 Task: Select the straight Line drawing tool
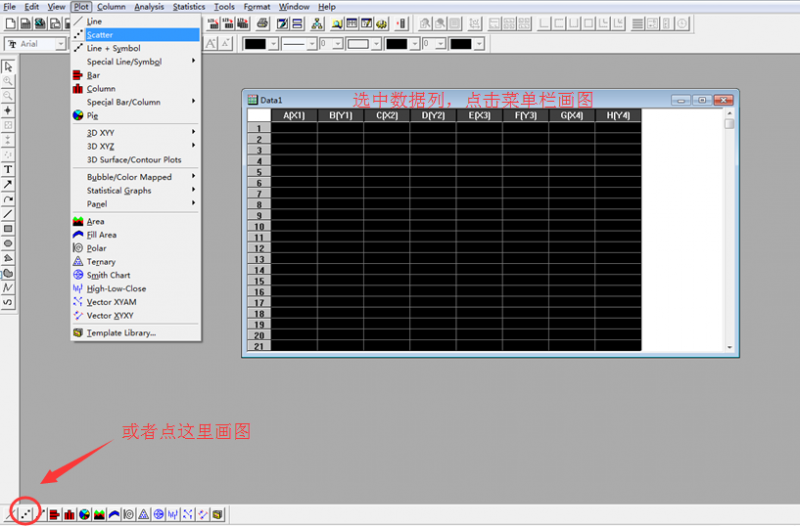pyautogui.click(x=8, y=214)
